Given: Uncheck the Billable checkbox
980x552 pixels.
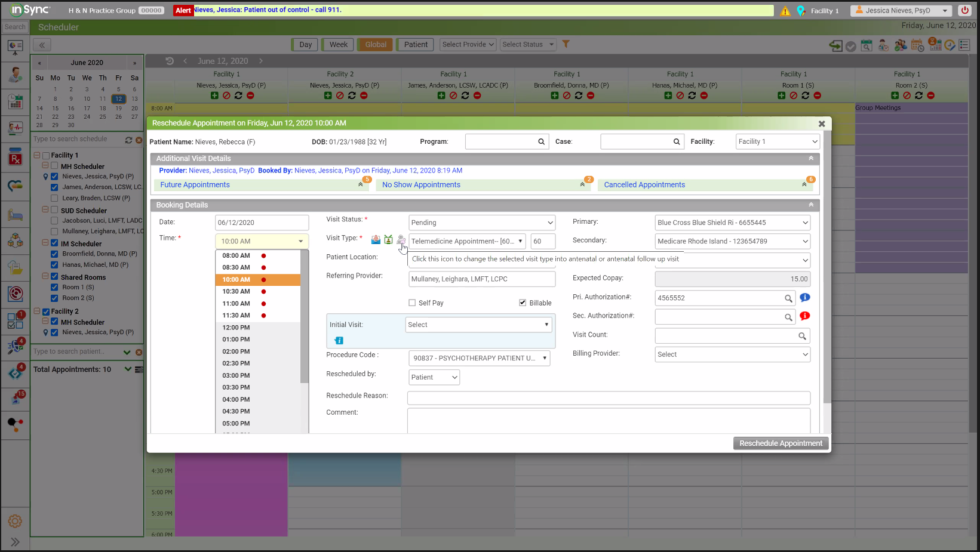Looking at the screenshot, I should point(523,303).
